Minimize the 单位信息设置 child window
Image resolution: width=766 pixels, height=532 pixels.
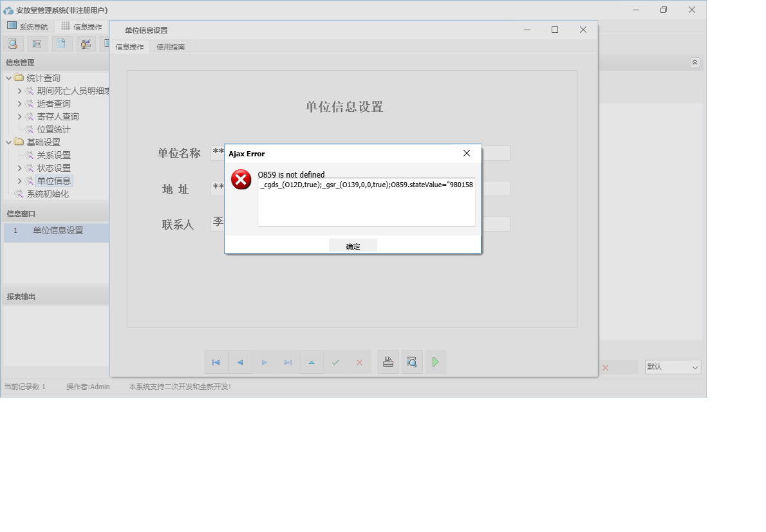click(527, 30)
